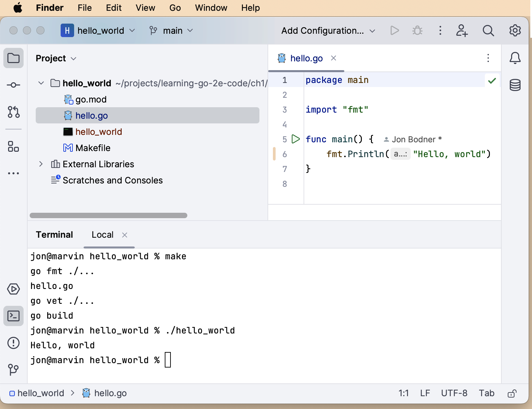532x409 pixels.
Task: Click terminal prompt cursor input
Action: (168, 360)
